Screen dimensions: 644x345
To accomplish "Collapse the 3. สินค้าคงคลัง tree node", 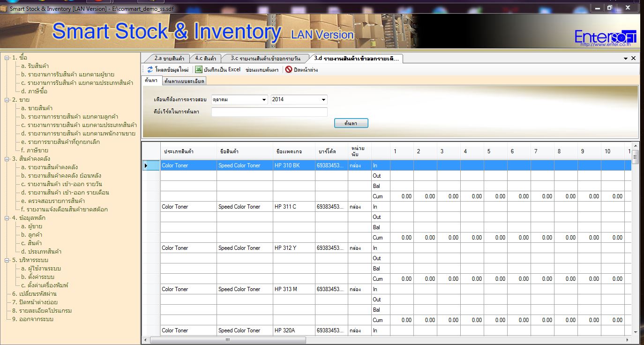I will [7, 159].
